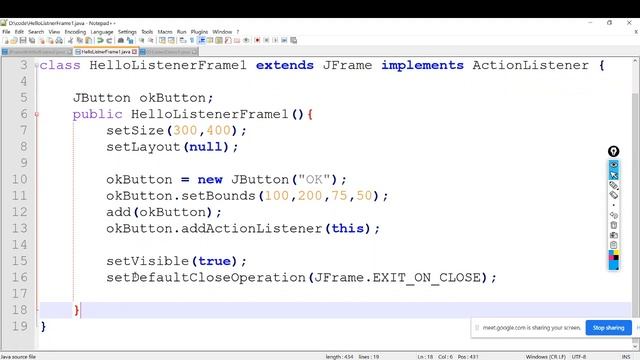
Task: Click the Cut scissors toolbar icon
Action: pos(70,40)
